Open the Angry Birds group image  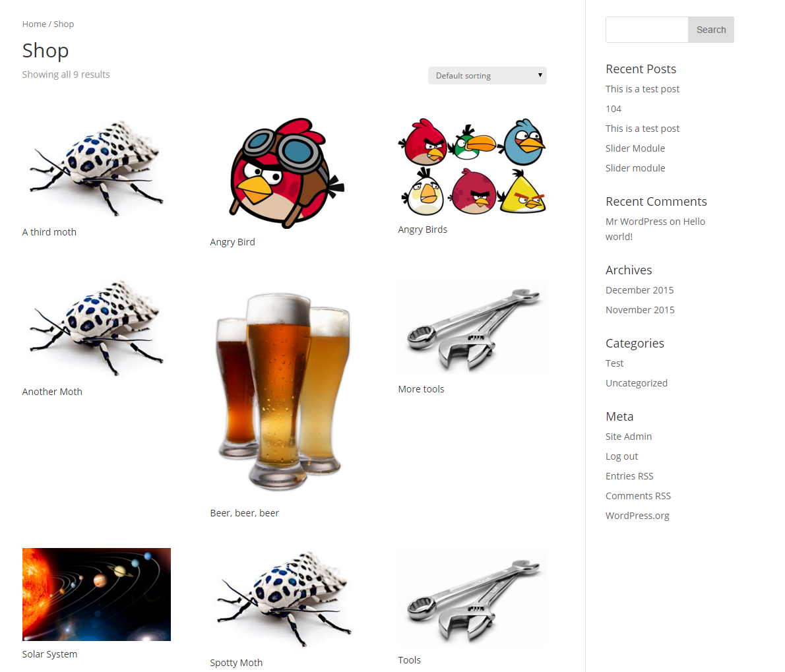(472, 167)
